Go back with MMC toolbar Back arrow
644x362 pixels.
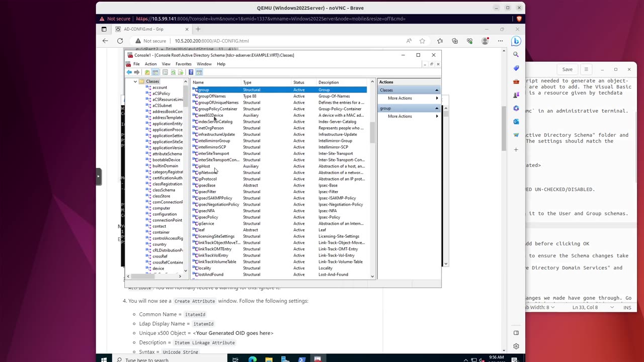pyautogui.click(x=129, y=72)
